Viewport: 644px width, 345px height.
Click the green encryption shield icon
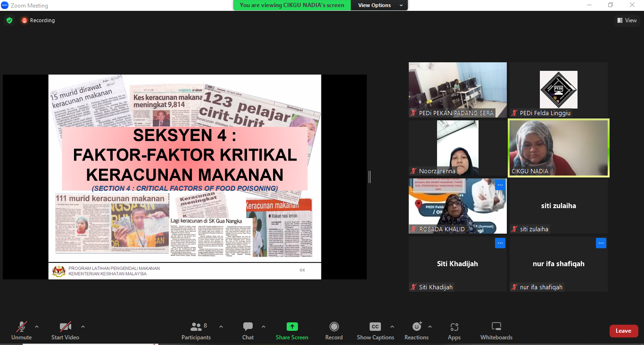point(9,20)
